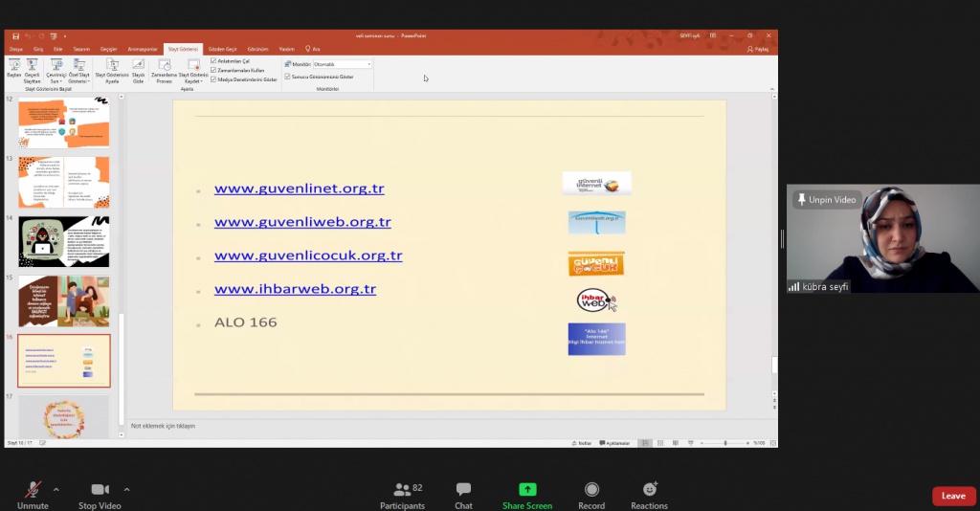
Task: Start slideshow from beginning (Baştan)
Action: tap(13, 69)
